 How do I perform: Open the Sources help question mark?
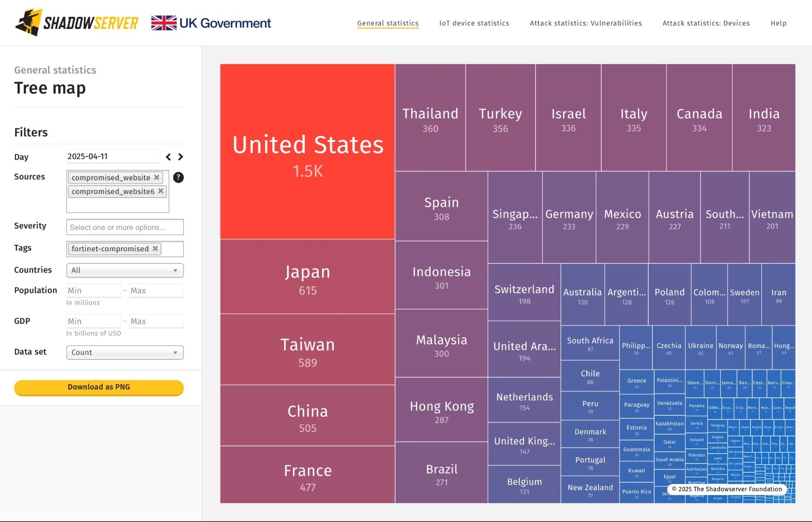(179, 177)
